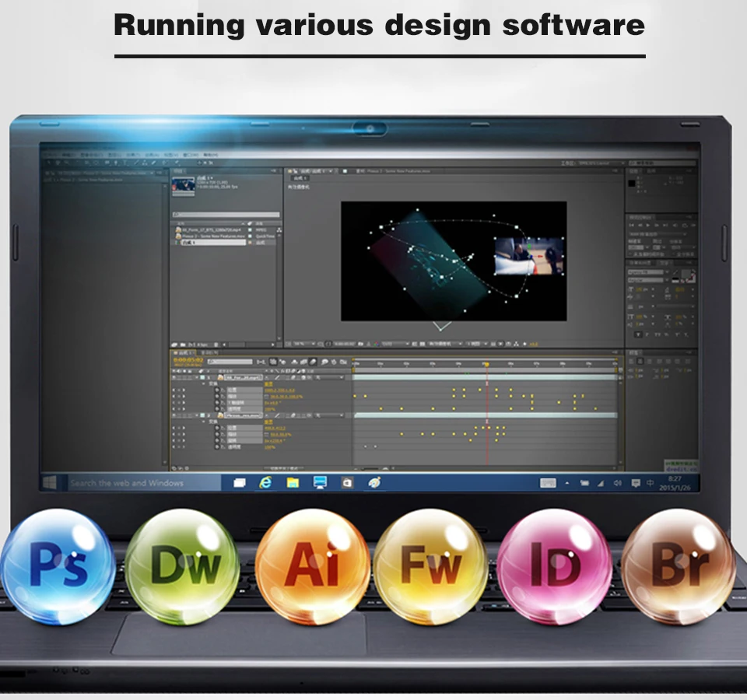Select the Brush tool in the toolbar
747x700 pixels.
tap(136, 163)
